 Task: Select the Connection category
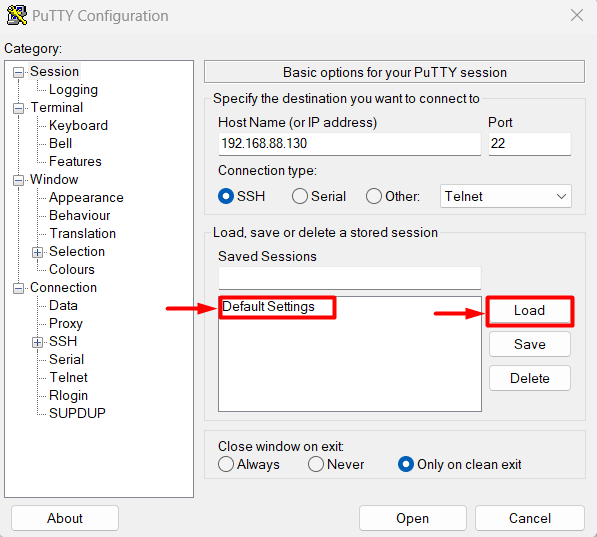pos(64,288)
